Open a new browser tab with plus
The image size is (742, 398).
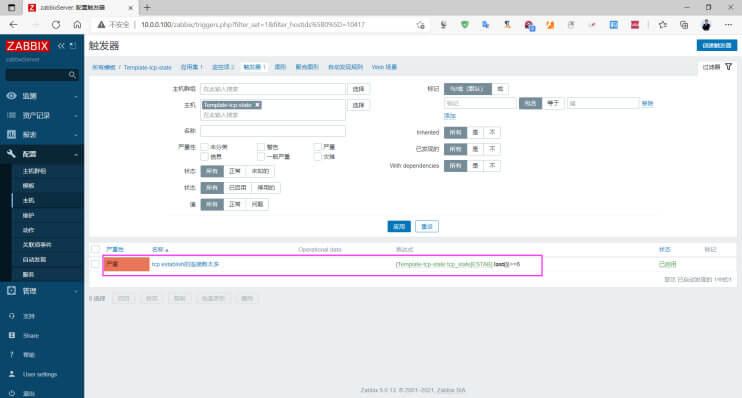147,8
